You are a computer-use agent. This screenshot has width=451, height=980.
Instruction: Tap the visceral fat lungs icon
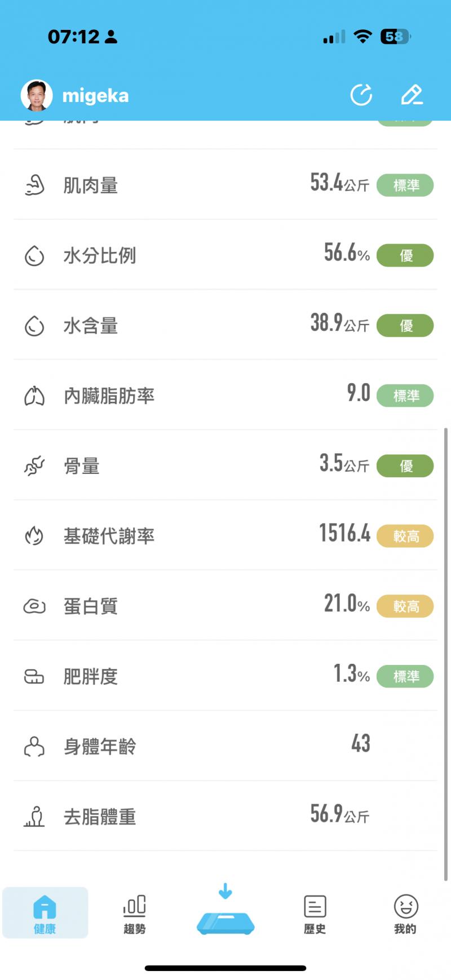click(x=34, y=396)
